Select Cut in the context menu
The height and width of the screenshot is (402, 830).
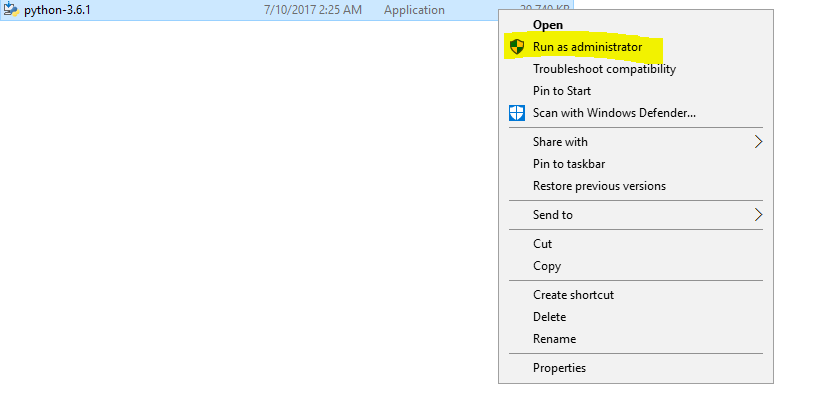543,244
